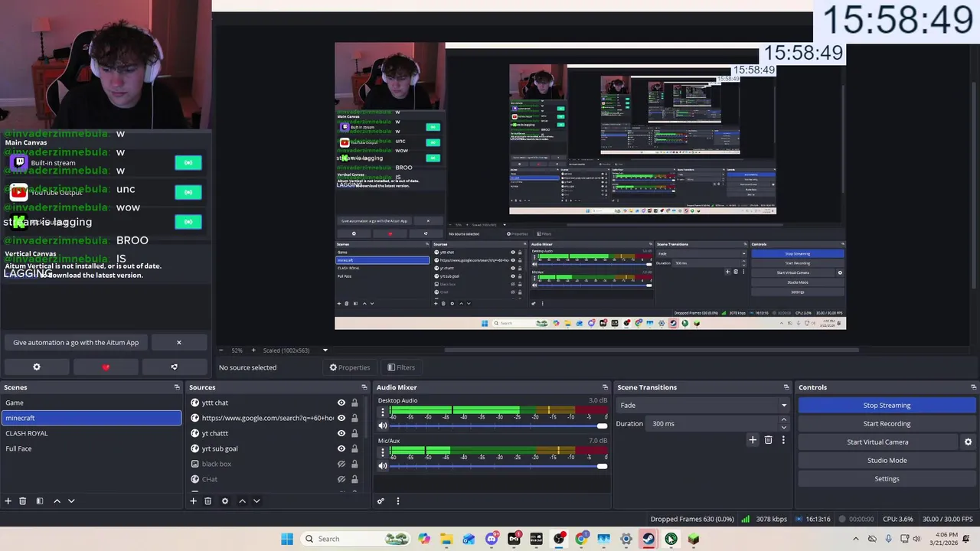Show hidden system tray icons chevron
Image resolution: width=980 pixels, height=551 pixels.
856,539
